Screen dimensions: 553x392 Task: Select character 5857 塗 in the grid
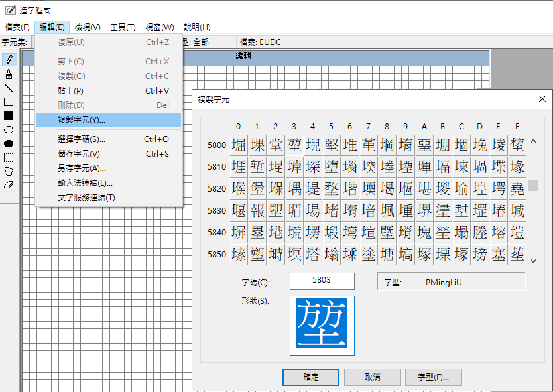(x=369, y=254)
